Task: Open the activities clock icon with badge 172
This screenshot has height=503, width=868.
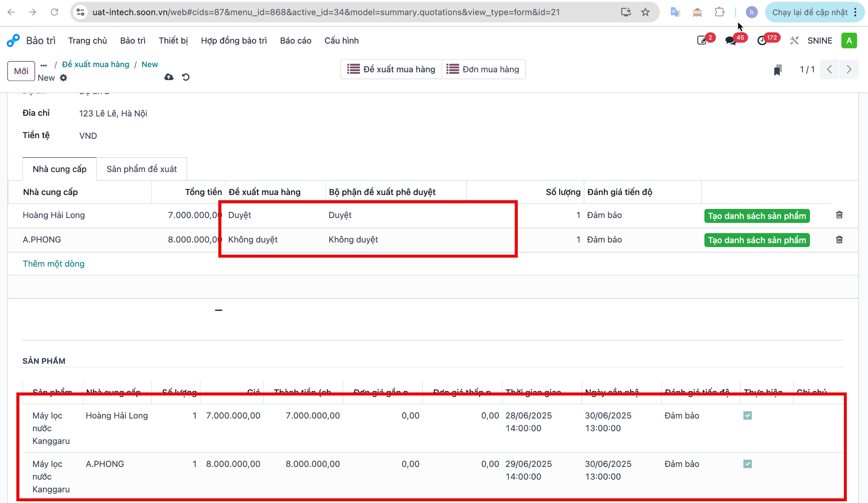Action: (762, 41)
